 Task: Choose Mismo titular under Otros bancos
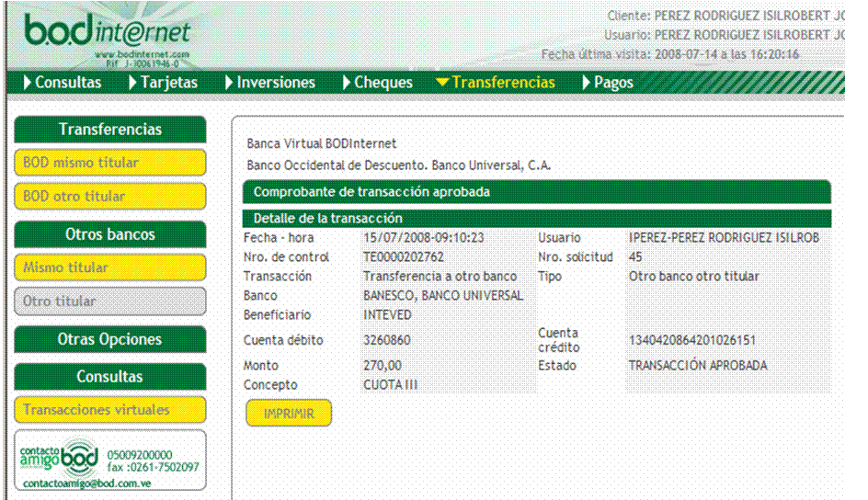pos(110,267)
